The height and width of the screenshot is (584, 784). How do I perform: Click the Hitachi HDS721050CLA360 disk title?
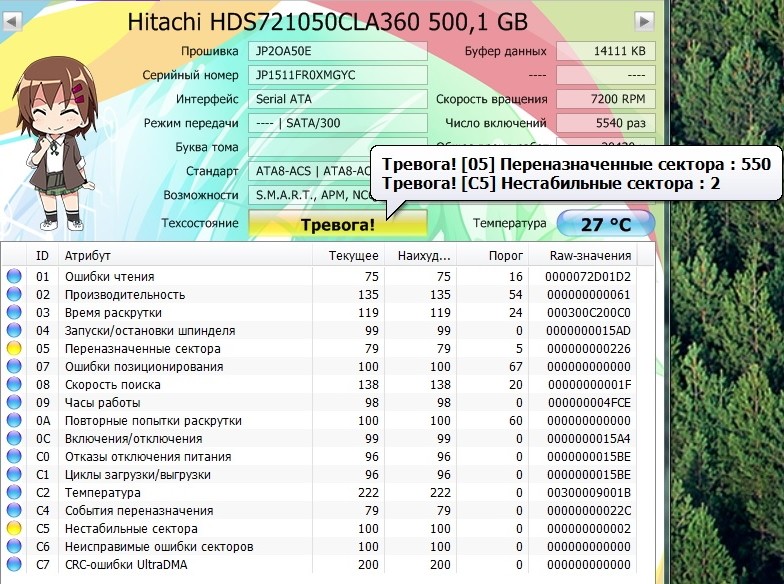pos(328,22)
